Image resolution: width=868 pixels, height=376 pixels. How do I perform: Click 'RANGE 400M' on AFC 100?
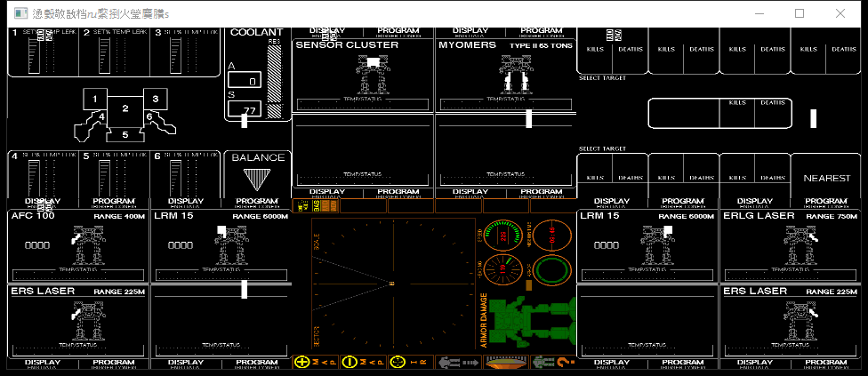[119, 216]
